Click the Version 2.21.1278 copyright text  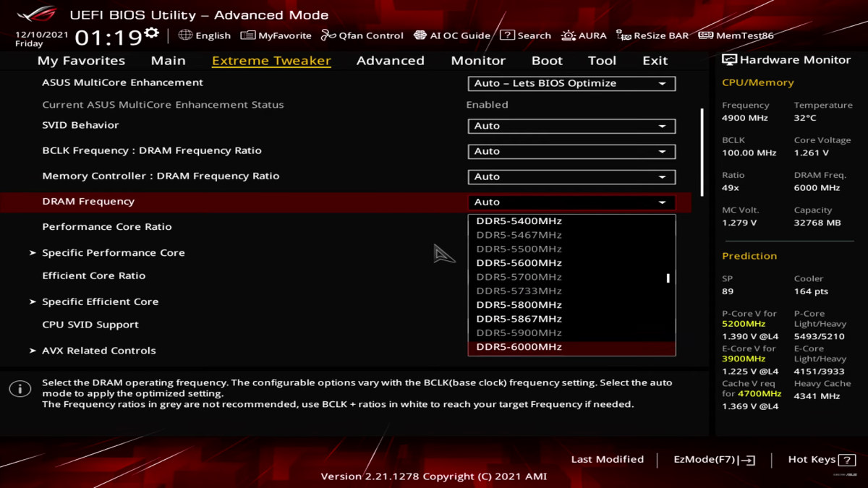coord(434,476)
